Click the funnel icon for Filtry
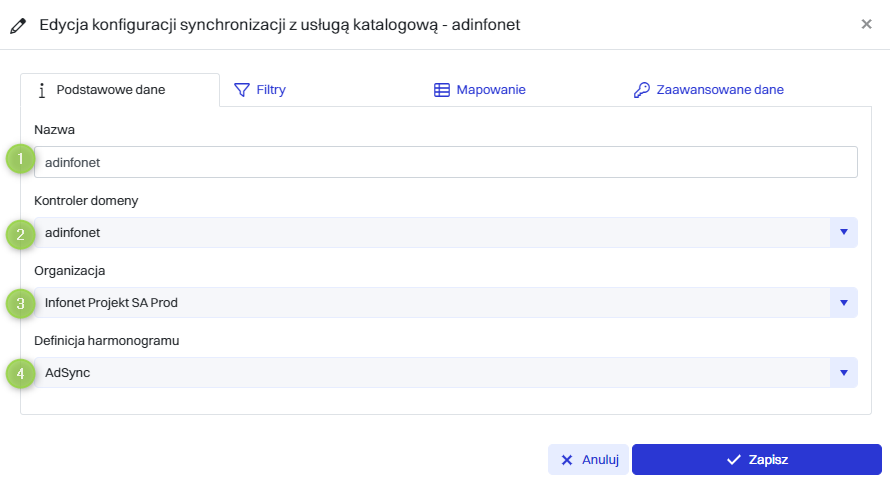The width and height of the screenshot is (890, 486). (241, 90)
